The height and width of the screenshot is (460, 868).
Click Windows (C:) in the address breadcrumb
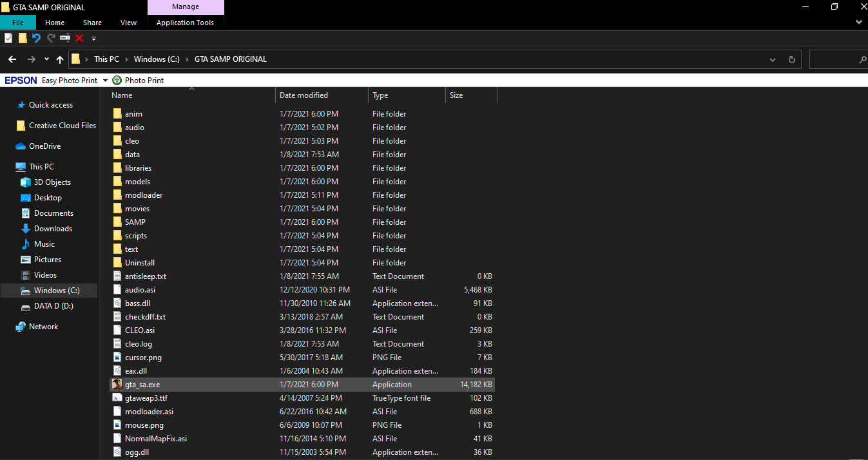coord(157,59)
